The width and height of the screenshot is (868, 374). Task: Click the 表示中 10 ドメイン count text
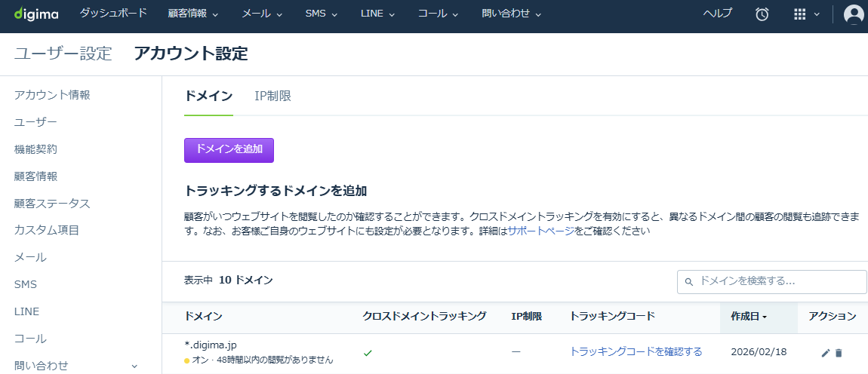228,280
